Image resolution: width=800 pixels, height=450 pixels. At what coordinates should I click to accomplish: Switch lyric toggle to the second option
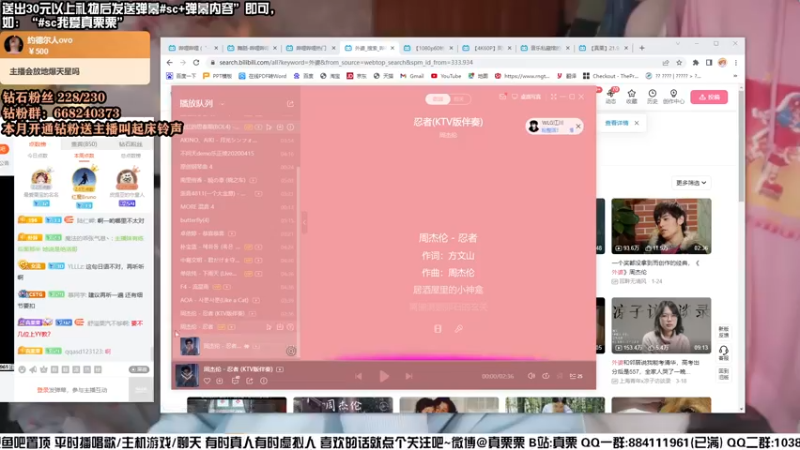[x=459, y=99]
